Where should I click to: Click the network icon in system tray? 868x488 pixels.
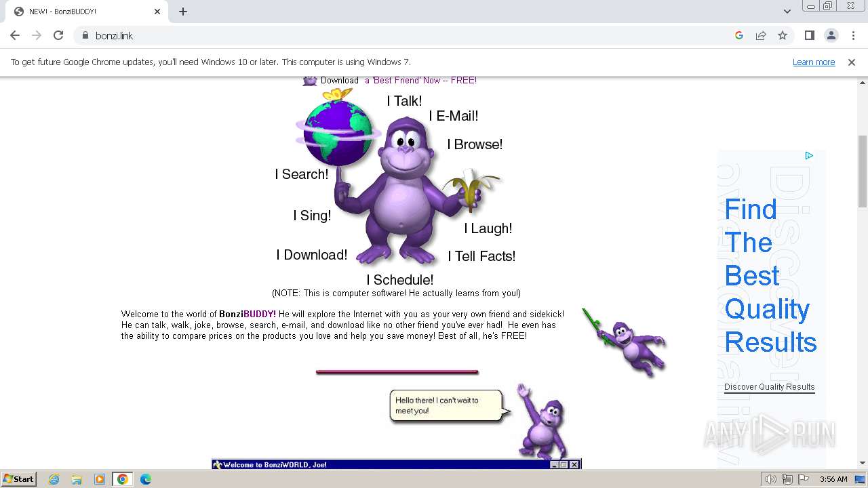[x=787, y=479]
